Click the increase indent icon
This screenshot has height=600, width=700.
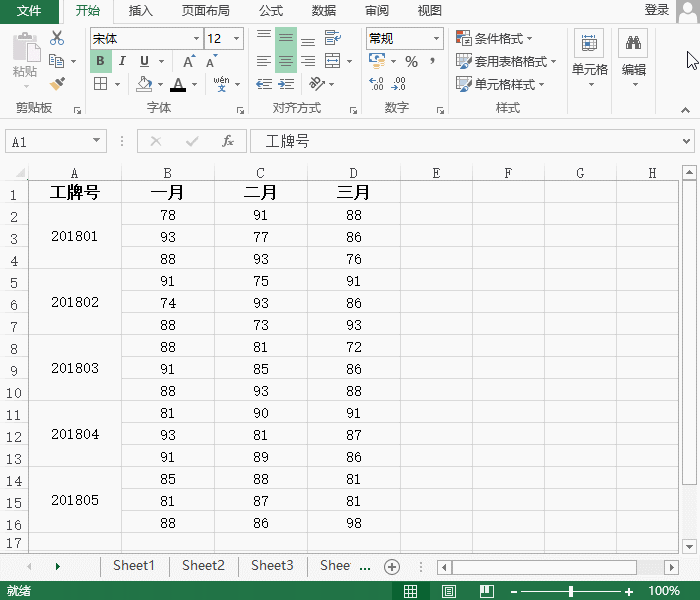(287, 84)
